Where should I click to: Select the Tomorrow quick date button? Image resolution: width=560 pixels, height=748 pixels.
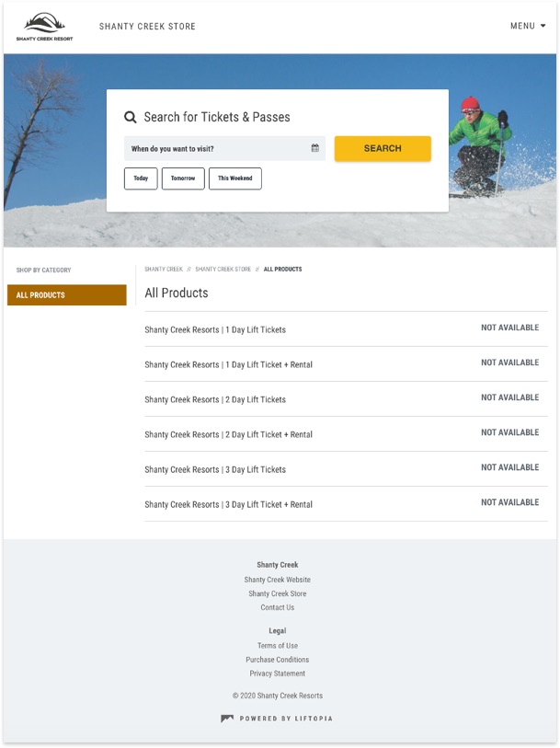coord(183,178)
